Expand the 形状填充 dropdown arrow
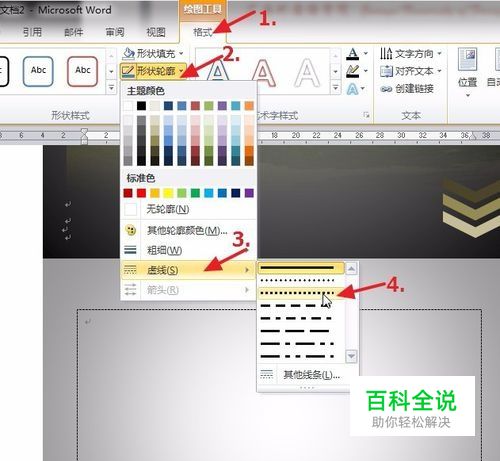The width and height of the screenshot is (500, 461). point(181,53)
